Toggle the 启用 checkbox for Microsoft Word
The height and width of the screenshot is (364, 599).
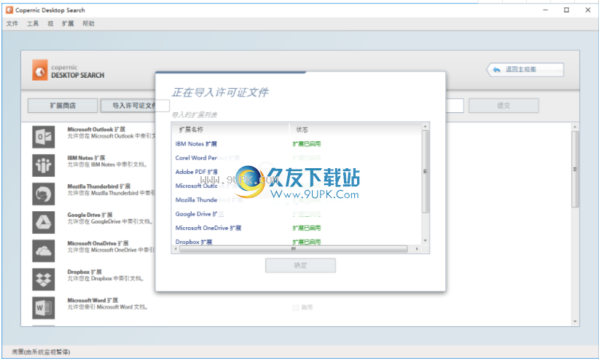pos(295,307)
